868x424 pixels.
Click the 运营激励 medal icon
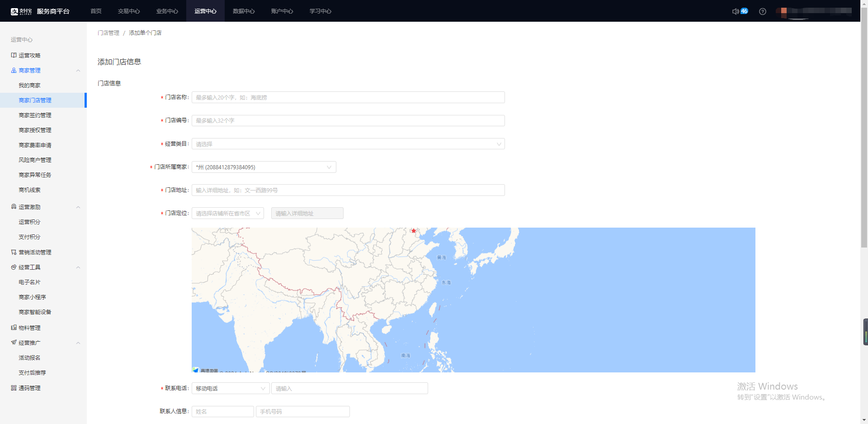(14, 207)
